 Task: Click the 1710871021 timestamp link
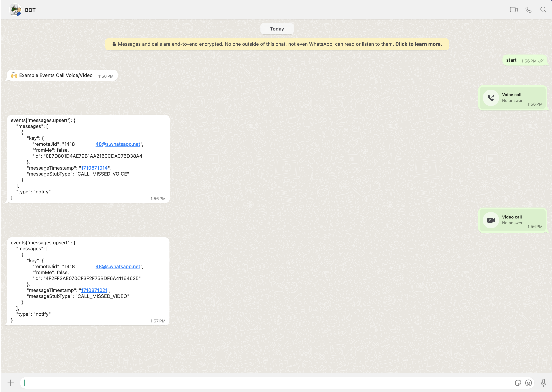click(94, 290)
